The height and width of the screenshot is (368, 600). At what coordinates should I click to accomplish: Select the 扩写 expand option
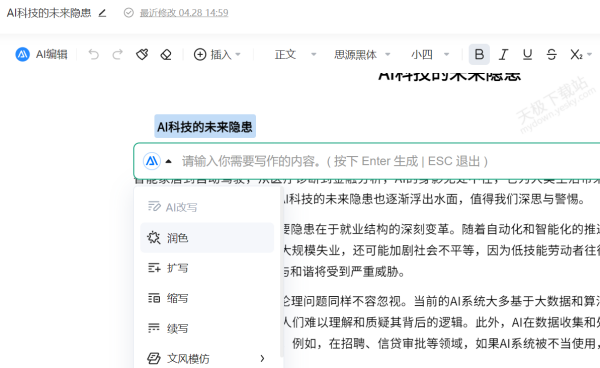[x=207, y=268]
